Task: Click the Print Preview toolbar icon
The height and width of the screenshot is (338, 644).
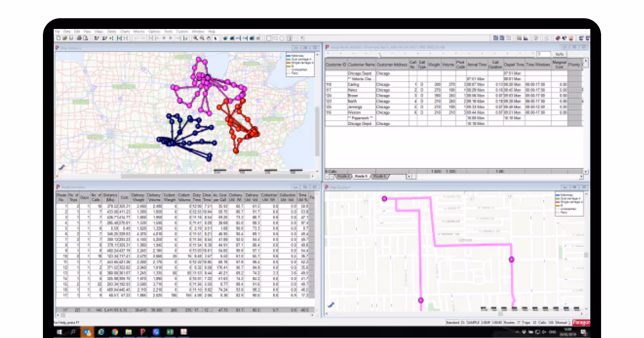Action: [85, 38]
